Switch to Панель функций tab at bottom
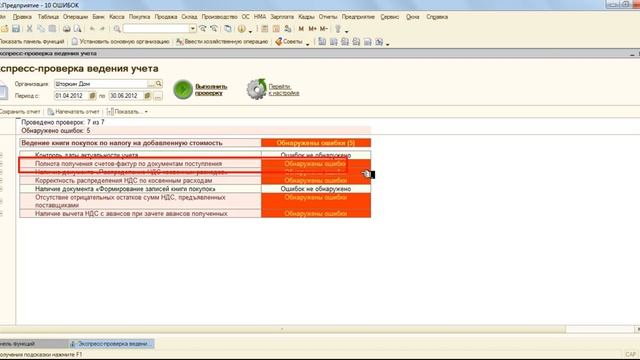This screenshot has height=360, width=640. (x=33, y=344)
